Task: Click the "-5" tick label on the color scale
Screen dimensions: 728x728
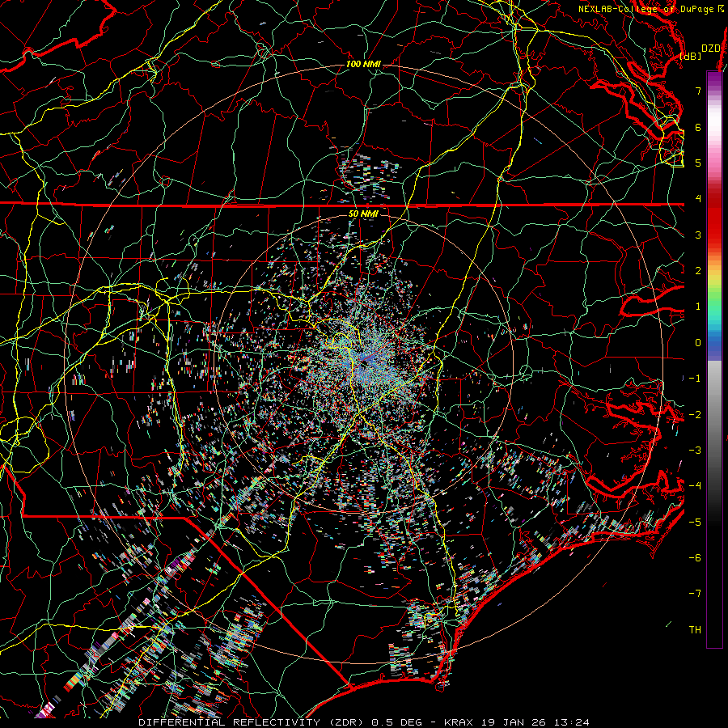Action: point(695,523)
